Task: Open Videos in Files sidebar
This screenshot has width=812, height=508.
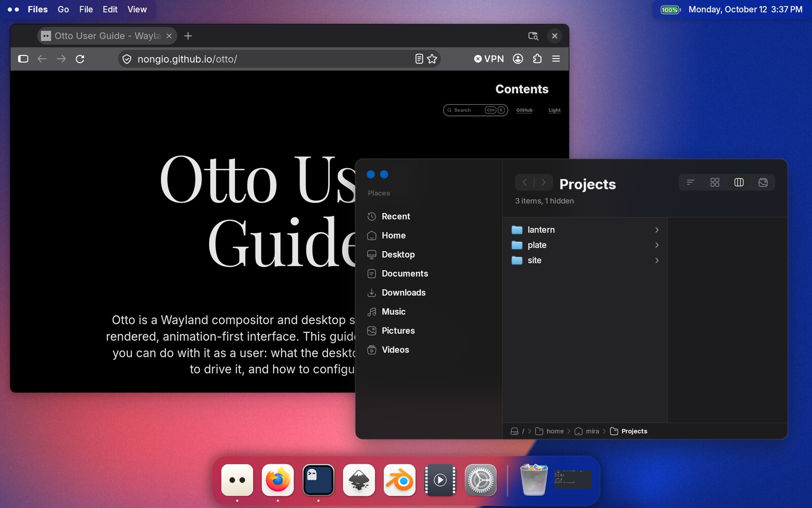Action: 395,350
